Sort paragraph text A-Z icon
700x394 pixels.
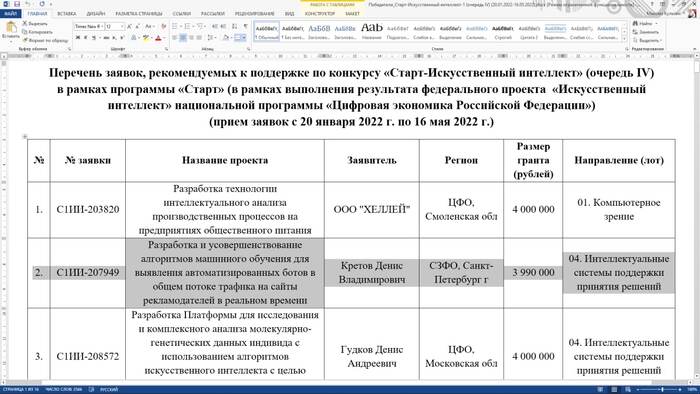coord(235,26)
